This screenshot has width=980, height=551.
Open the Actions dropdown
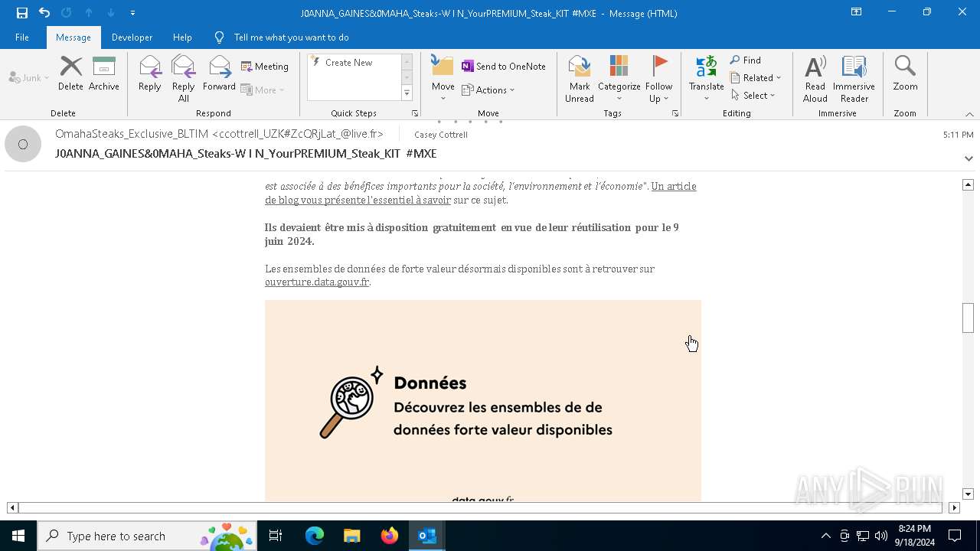(488, 90)
